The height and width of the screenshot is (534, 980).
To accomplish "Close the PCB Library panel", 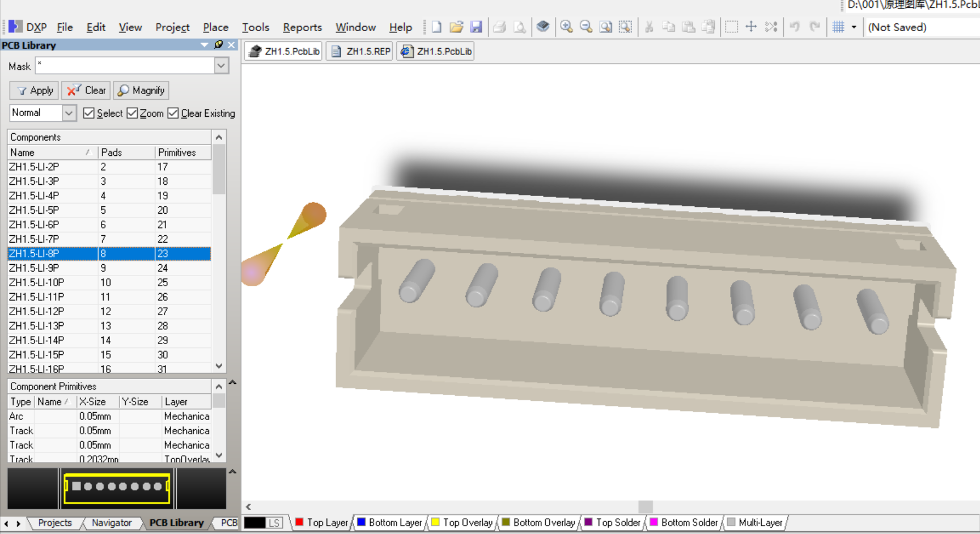I will (x=231, y=45).
